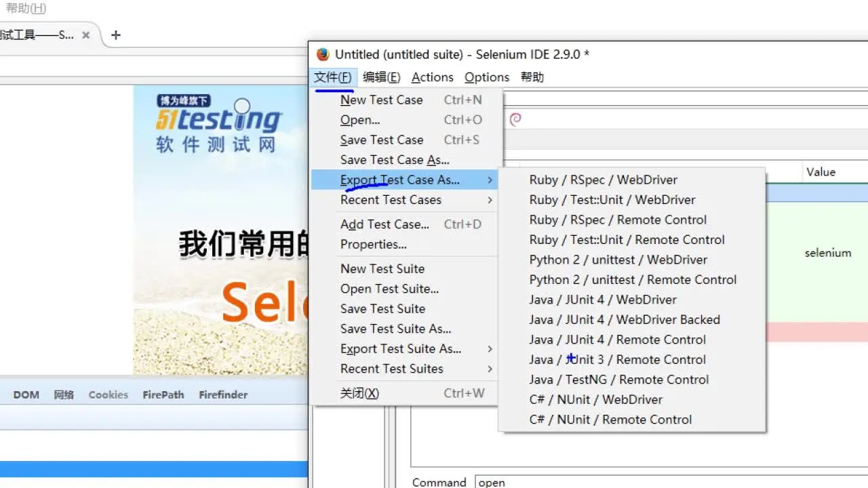868x488 pixels.
Task: Choose Save Test Case As... entry
Action: (406, 160)
